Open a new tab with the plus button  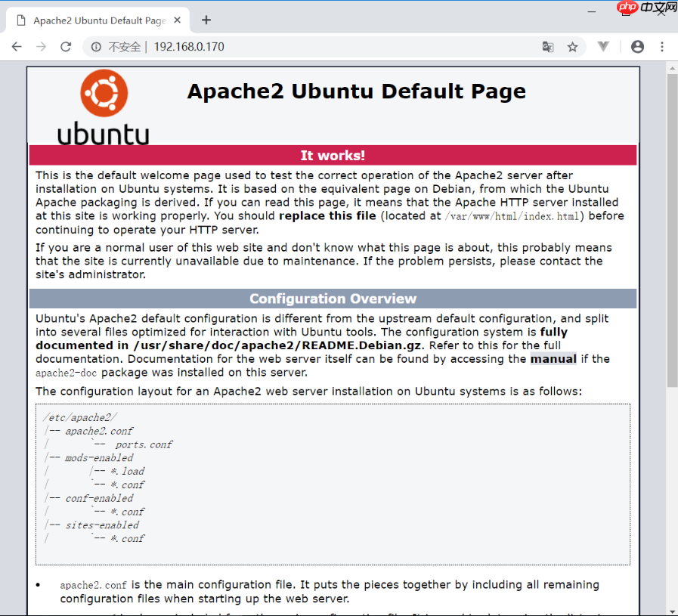(206, 20)
